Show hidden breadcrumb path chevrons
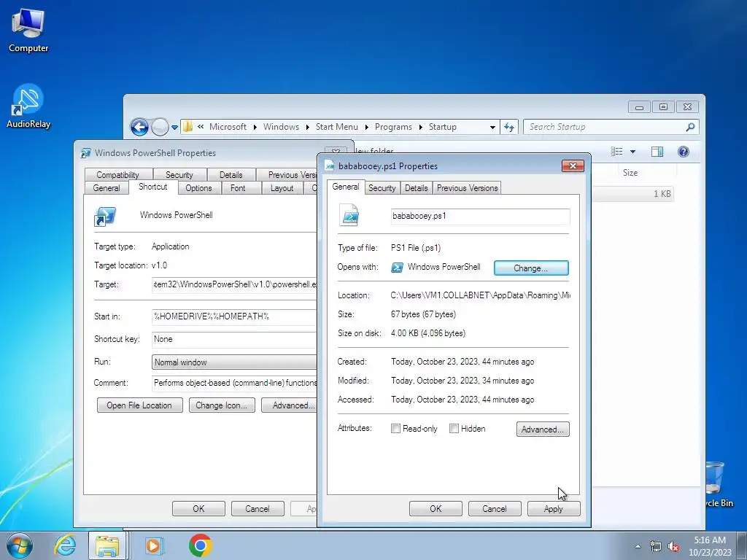Image resolution: width=747 pixels, height=560 pixels. click(x=201, y=127)
